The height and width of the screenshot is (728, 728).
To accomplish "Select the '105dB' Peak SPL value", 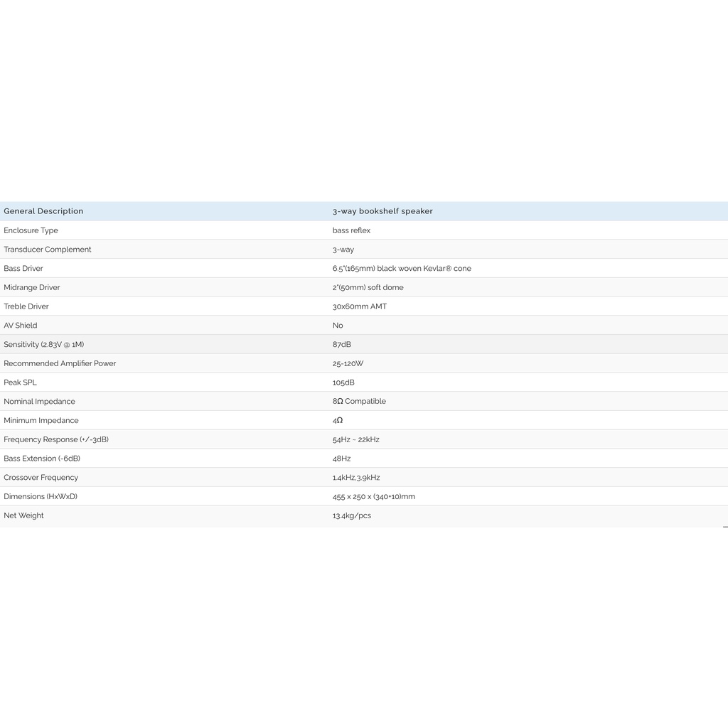I will (343, 382).
